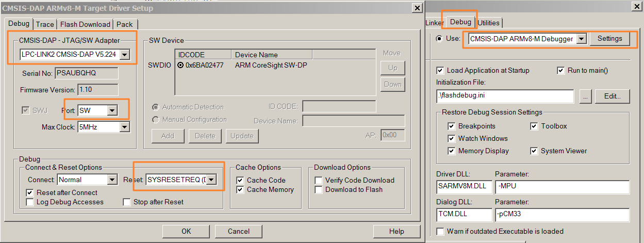644x243 pixels.
Task: Click the Driver DLL Parameter field with -MPU
Action: [562, 187]
